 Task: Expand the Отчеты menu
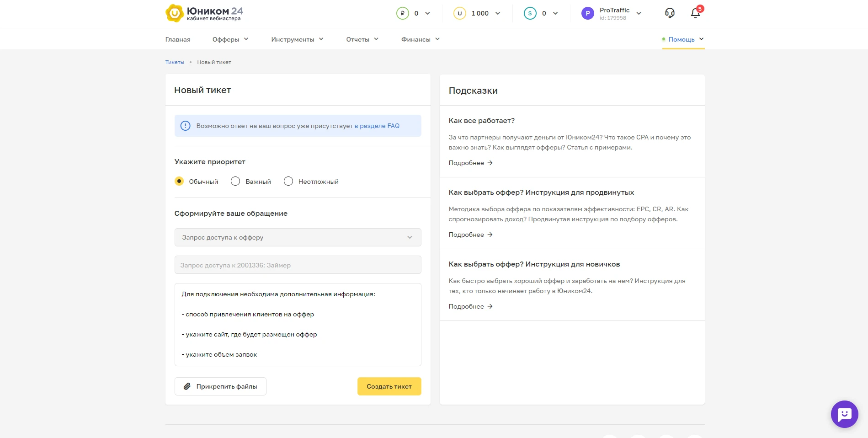tap(362, 39)
